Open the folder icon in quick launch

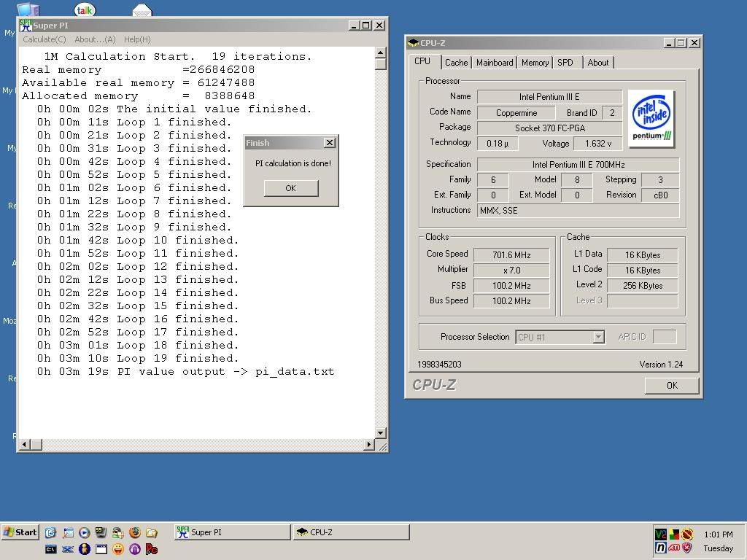(x=152, y=532)
